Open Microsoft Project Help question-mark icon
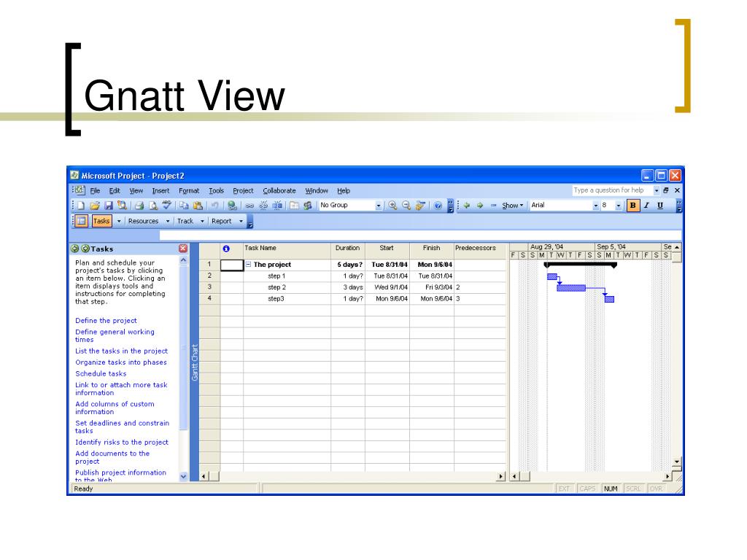The height and width of the screenshot is (560, 747). coord(438,205)
